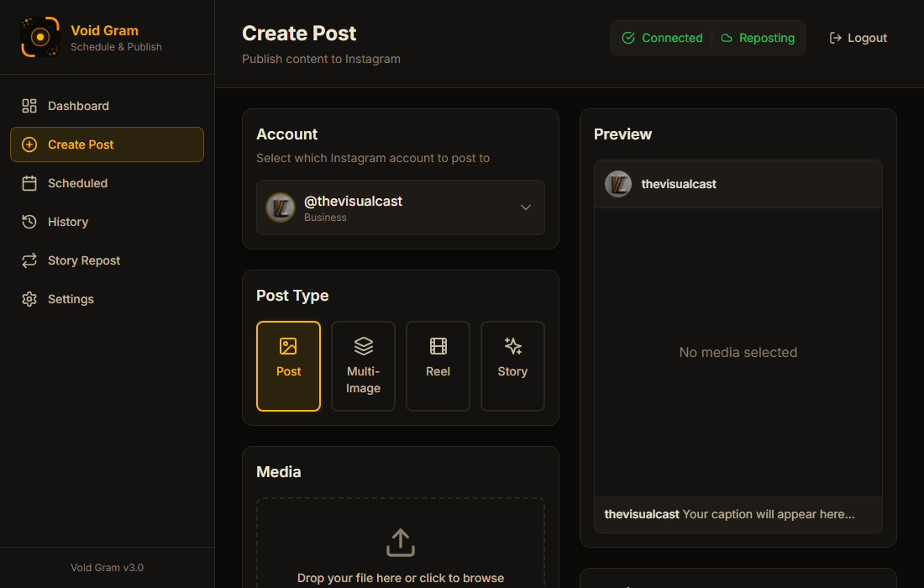Click the Post image icon in Post Type
This screenshot has height=588, width=924.
coord(288,344)
